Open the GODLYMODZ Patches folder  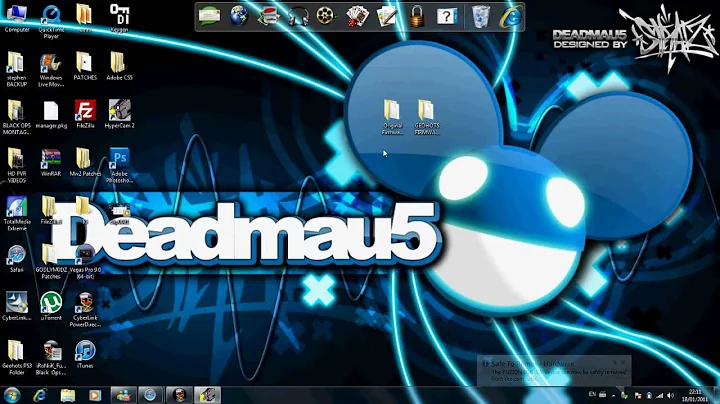click(51, 262)
